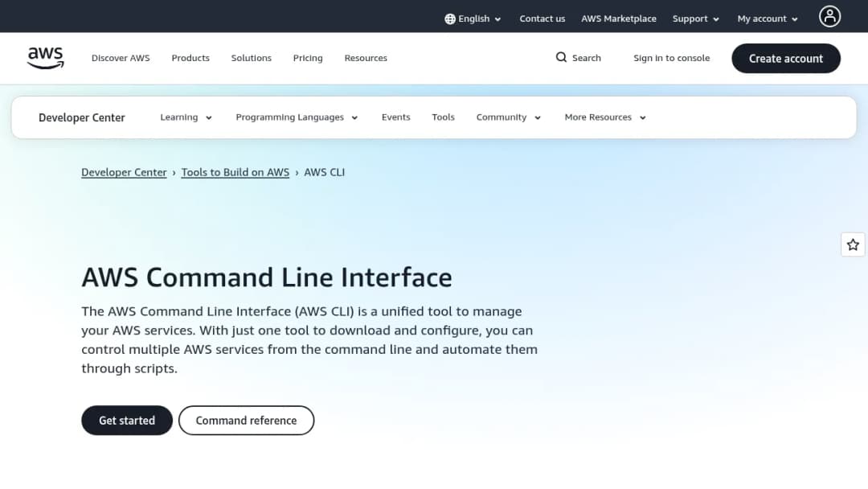
Task: Click Contact us link
Action: [542, 18]
